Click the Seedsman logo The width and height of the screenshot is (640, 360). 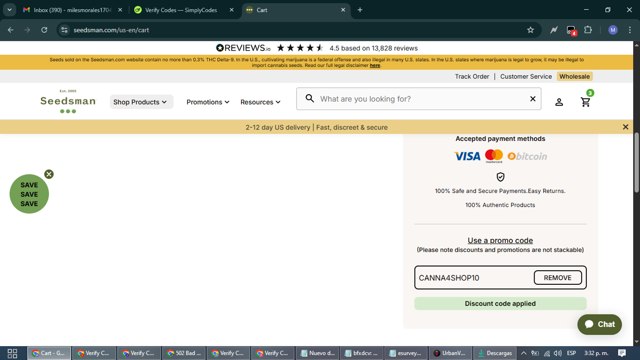(x=68, y=101)
